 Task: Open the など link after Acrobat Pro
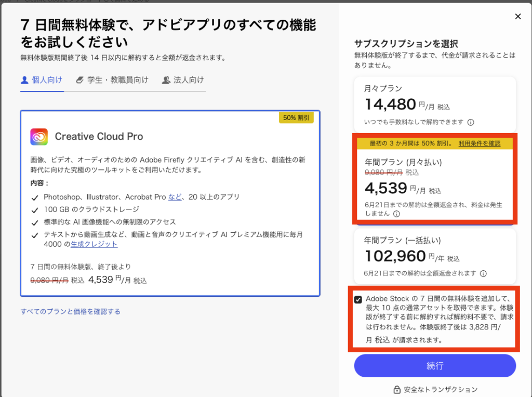[175, 197]
